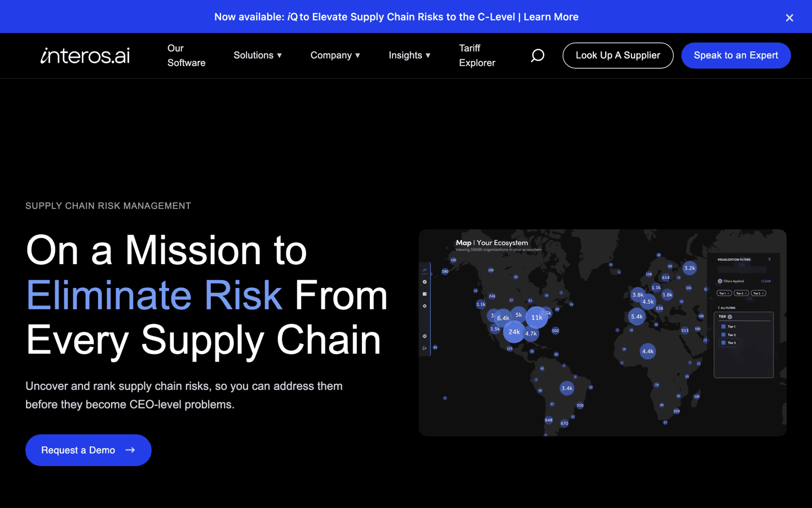Click the Visualization Filters heading
This screenshot has width=812, height=508.
734,260
